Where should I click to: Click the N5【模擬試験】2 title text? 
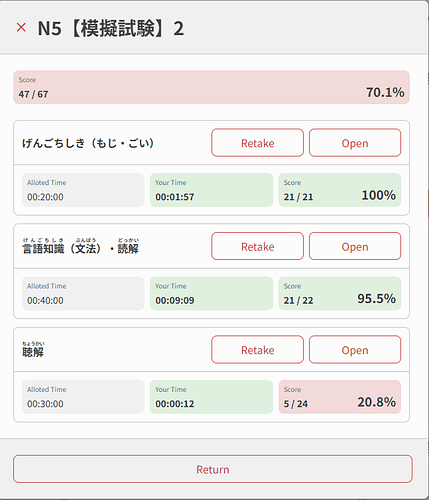click(111, 28)
